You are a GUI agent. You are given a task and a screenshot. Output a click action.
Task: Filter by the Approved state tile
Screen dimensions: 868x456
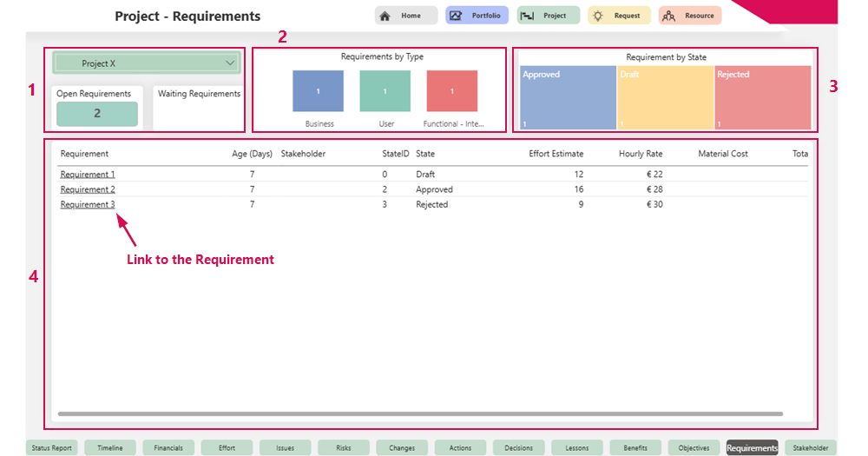tap(568, 97)
